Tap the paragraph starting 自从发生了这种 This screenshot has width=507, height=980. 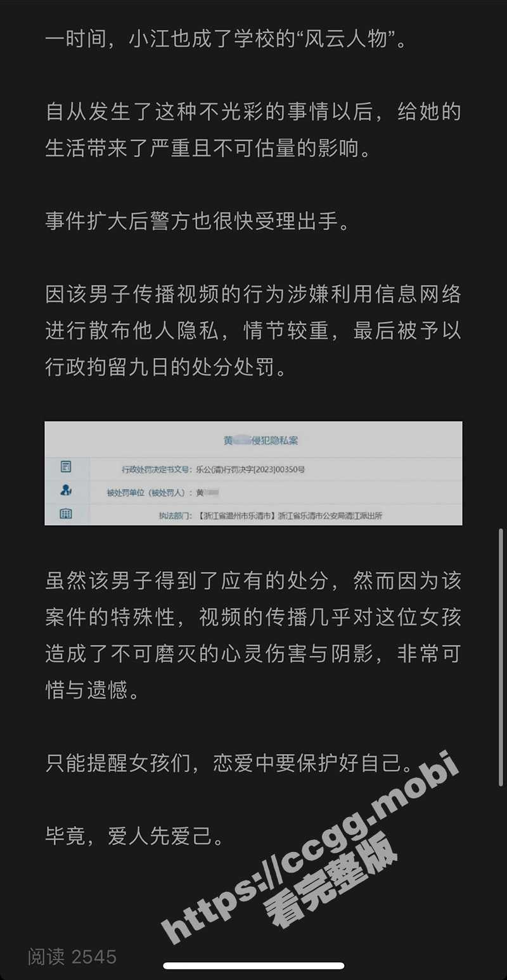click(253, 130)
